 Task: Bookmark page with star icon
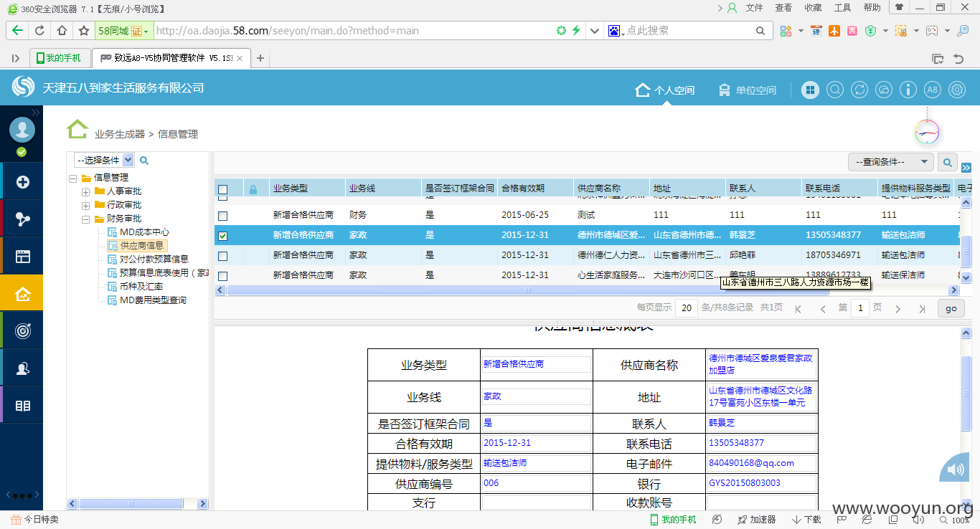[x=84, y=31]
